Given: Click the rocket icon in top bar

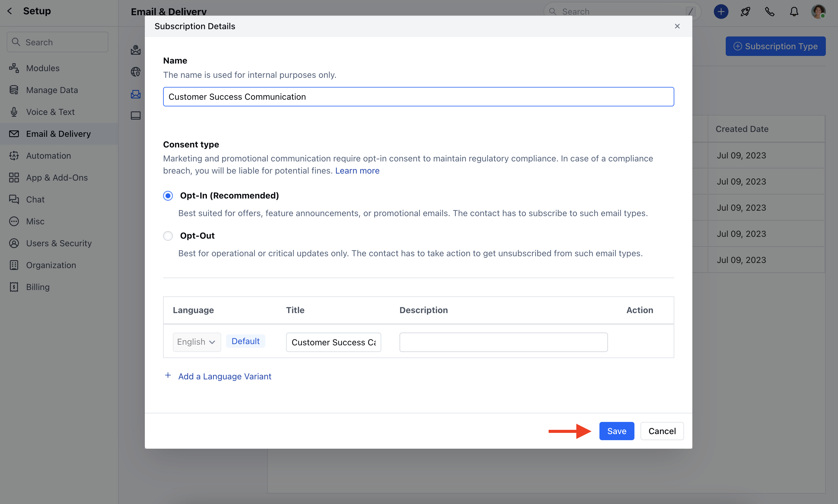Looking at the screenshot, I should pos(745,12).
